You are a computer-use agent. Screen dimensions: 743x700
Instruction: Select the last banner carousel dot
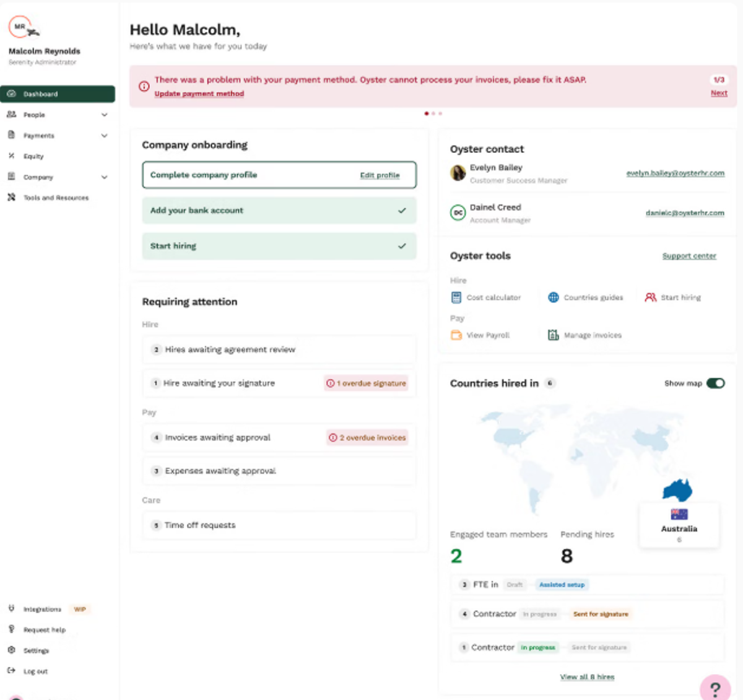440,113
